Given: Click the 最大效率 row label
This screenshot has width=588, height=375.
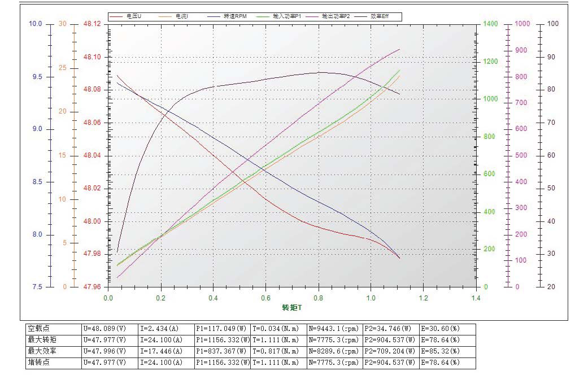Looking at the screenshot, I should click(x=42, y=351).
